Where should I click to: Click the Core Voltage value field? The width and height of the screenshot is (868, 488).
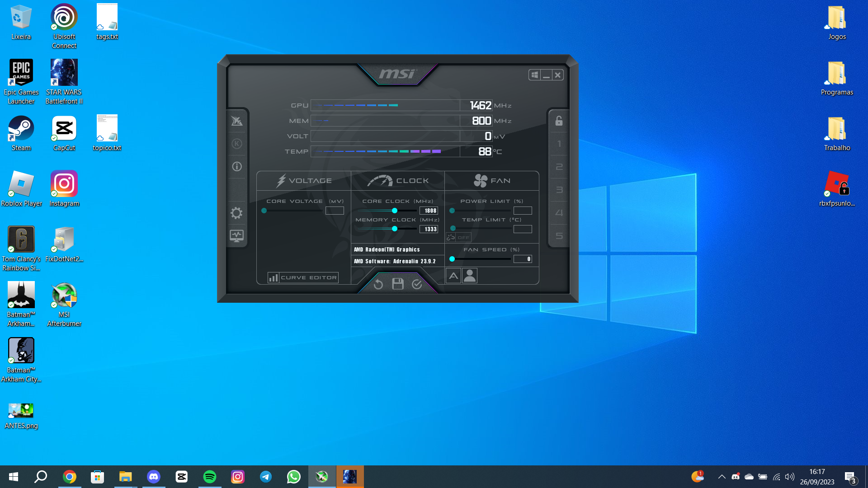pos(335,211)
